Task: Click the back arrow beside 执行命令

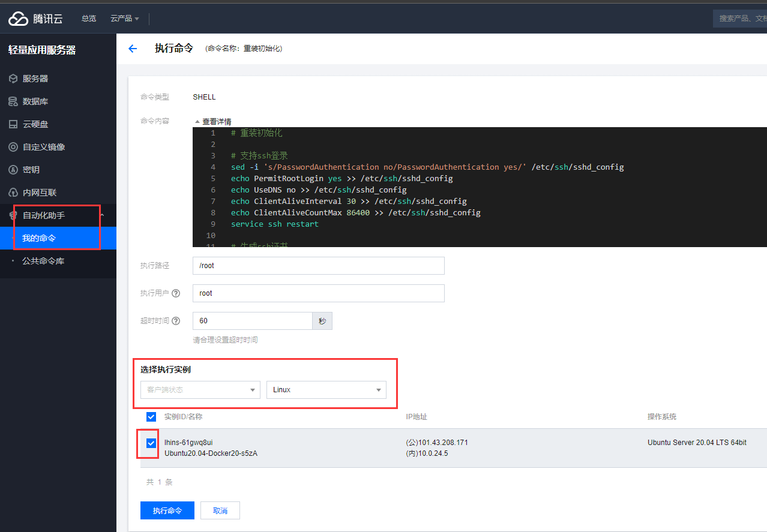Action: [x=133, y=49]
